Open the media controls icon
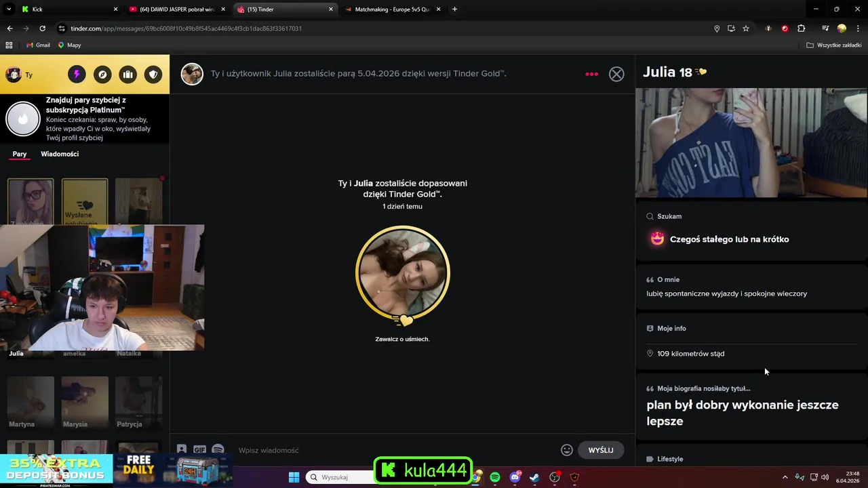Viewport: 868px width, 488px height. [x=825, y=28]
